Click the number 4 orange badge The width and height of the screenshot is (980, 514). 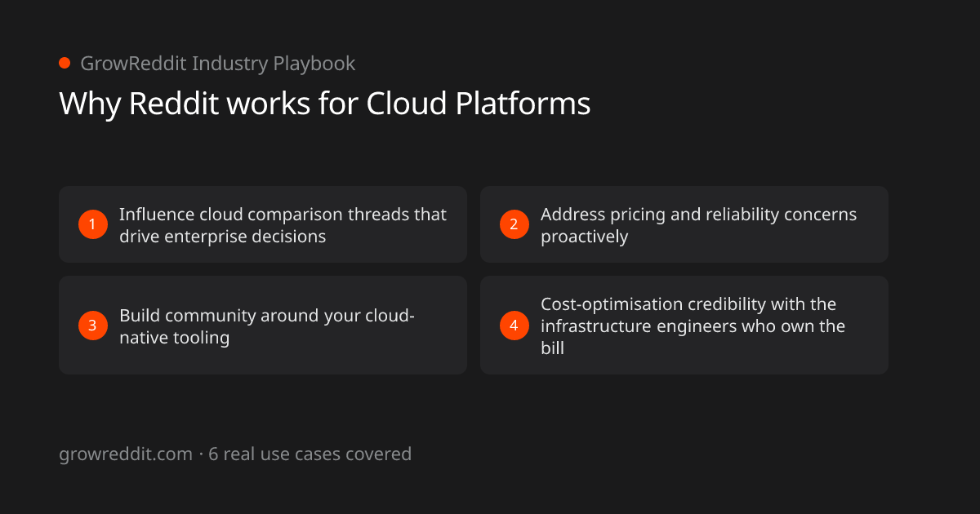tap(514, 326)
